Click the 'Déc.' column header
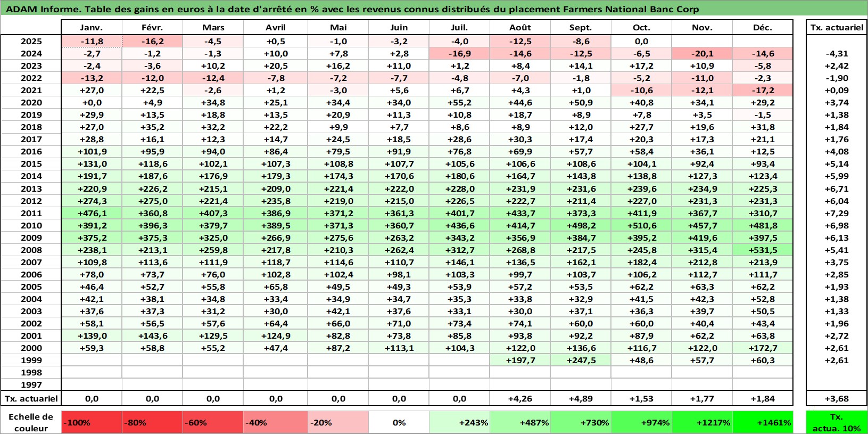 [763, 28]
